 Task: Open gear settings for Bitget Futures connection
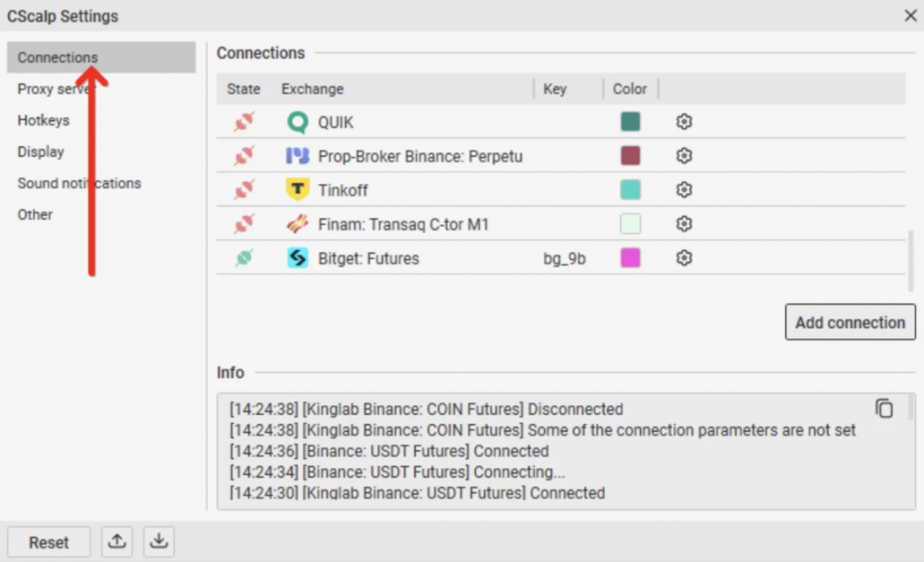coord(684,259)
